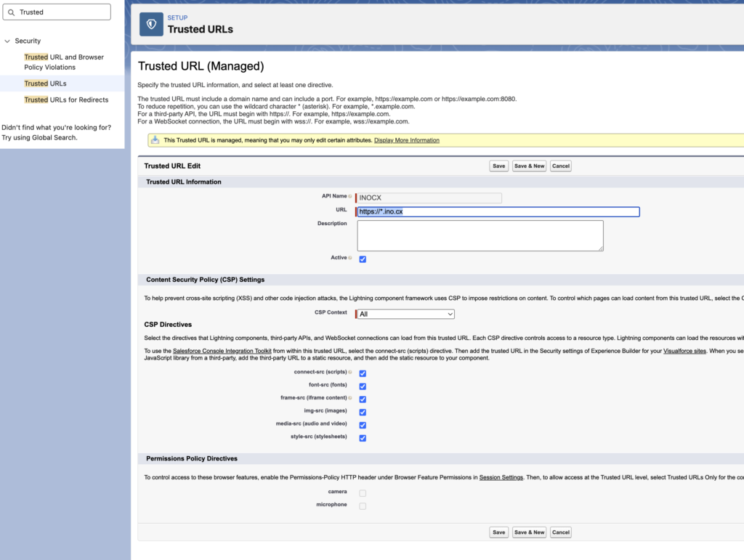Click the top Save button

coord(498,166)
